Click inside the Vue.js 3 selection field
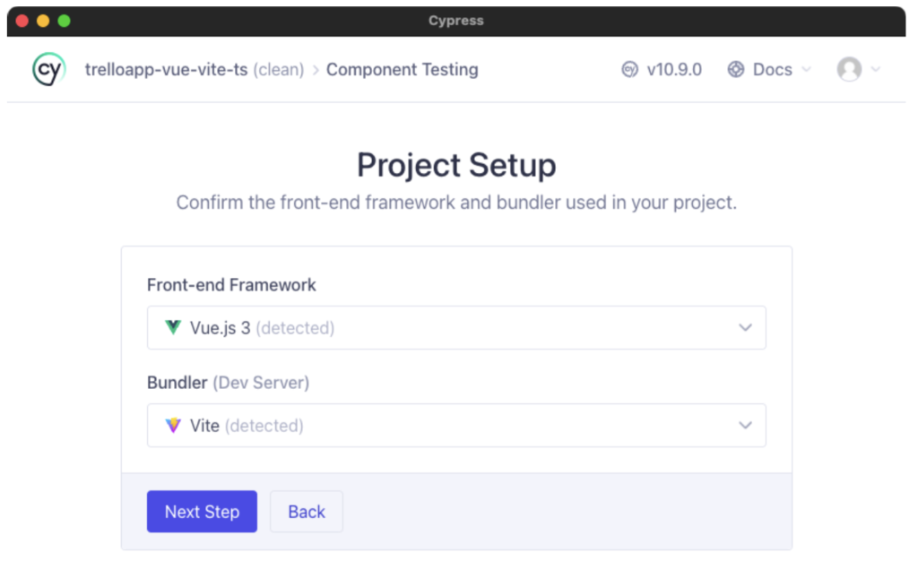The width and height of the screenshot is (918, 588). click(x=456, y=327)
